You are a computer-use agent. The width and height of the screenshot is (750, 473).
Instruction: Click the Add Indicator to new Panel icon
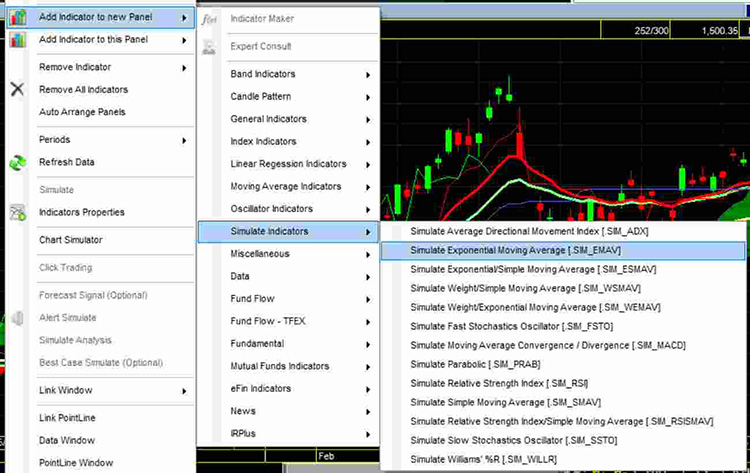pyautogui.click(x=17, y=17)
